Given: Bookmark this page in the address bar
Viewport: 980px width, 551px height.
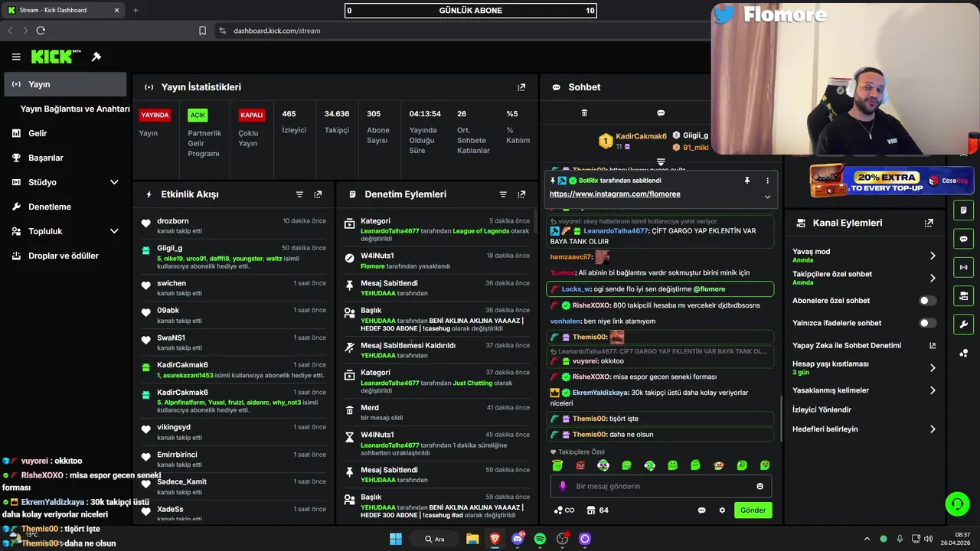Looking at the screenshot, I should pos(202,31).
